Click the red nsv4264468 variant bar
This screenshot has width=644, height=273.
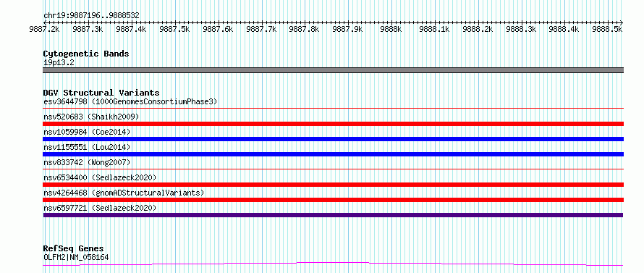point(333,200)
